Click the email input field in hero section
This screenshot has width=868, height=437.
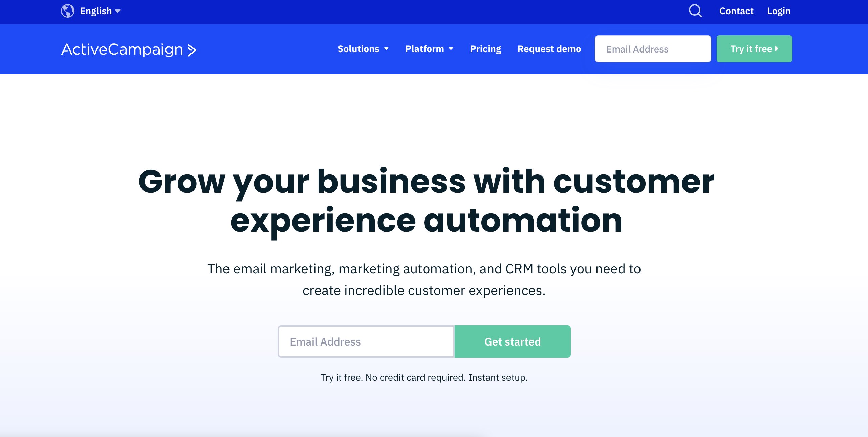click(366, 342)
